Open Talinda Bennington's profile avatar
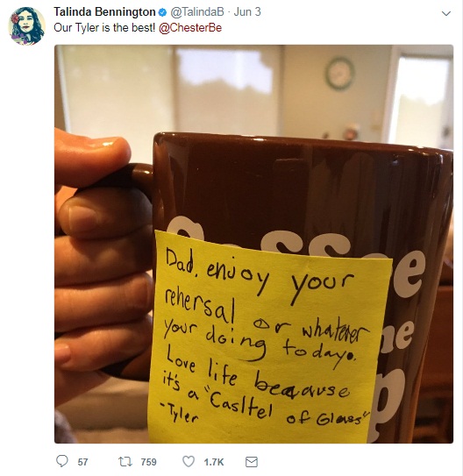The height and width of the screenshot is (476, 463). point(26,26)
